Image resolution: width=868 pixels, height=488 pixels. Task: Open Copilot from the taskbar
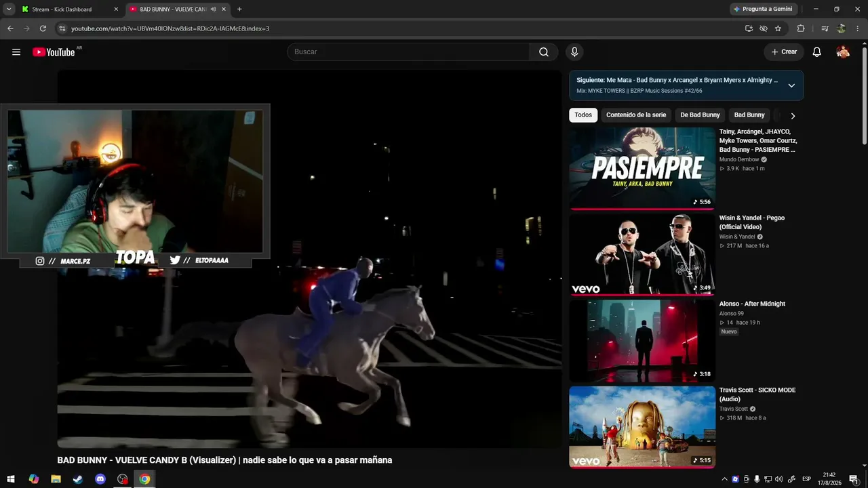[x=34, y=479]
